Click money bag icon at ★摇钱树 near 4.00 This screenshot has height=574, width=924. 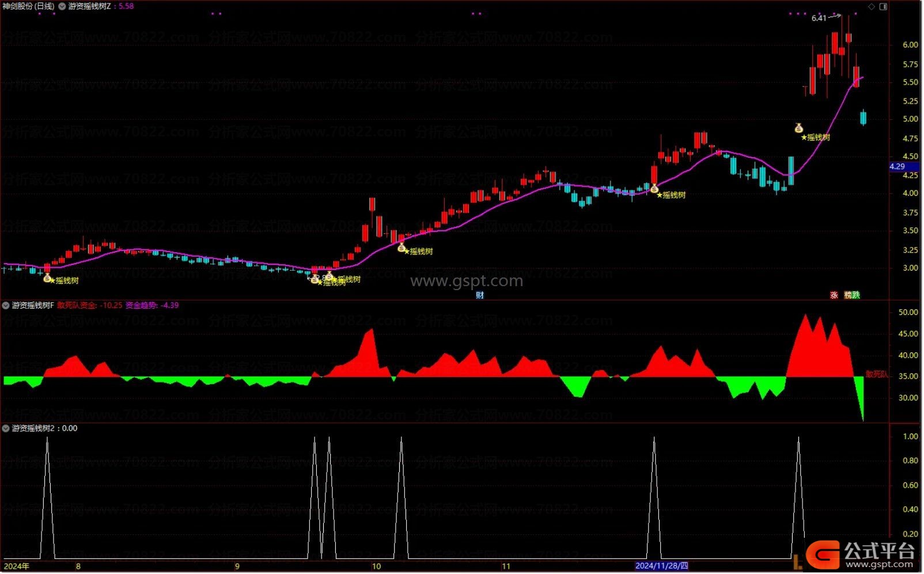(x=654, y=188)
